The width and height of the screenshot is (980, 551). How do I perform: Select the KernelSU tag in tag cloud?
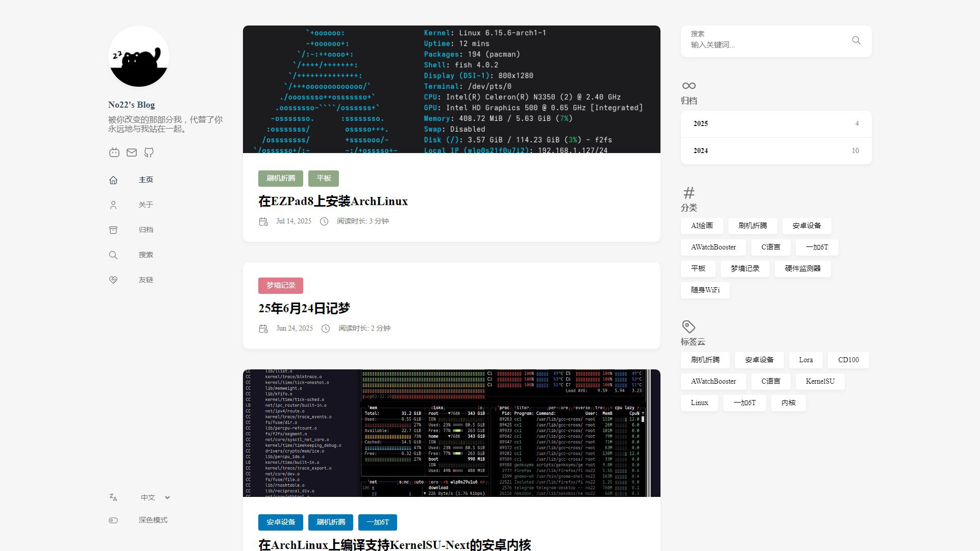(820, 382)
